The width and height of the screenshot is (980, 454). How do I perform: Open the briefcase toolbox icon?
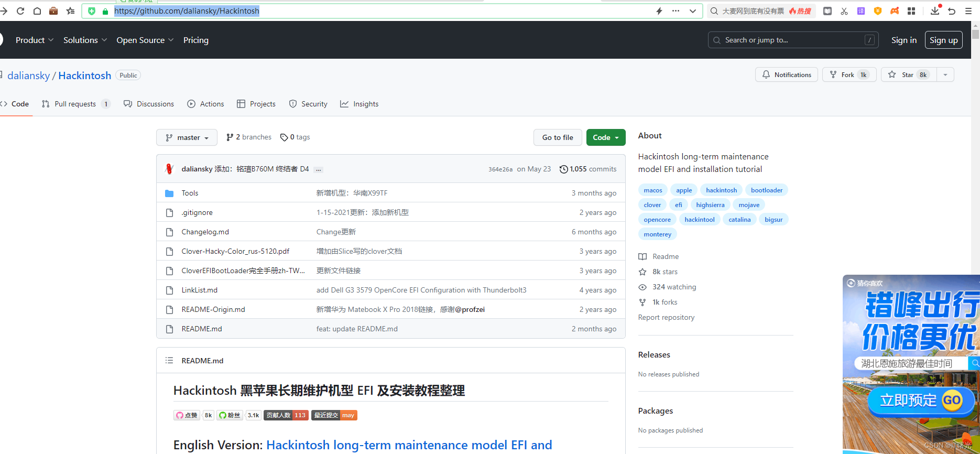tap(53, 10)
